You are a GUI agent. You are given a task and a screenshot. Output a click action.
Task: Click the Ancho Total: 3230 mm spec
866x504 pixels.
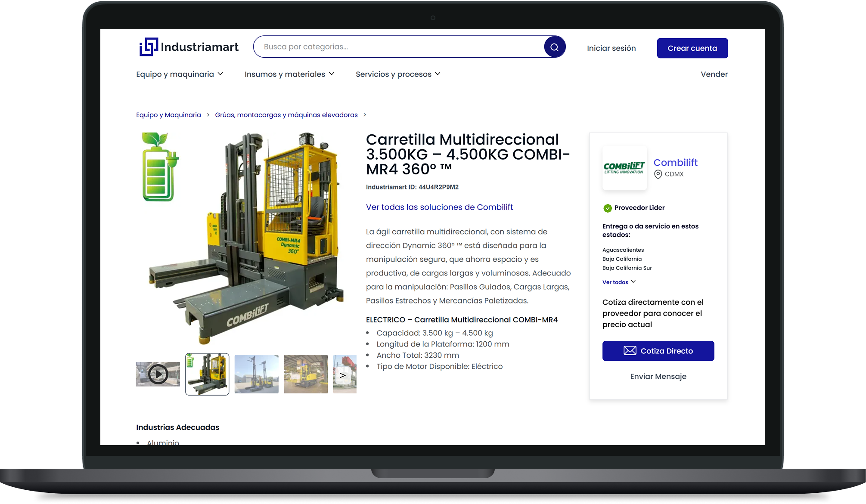point(418,356)
